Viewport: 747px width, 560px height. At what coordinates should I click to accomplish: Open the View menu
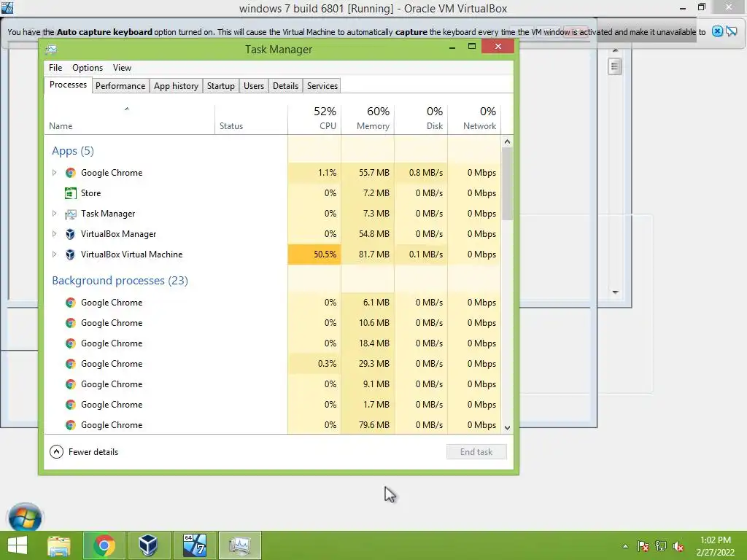[122, 68]
